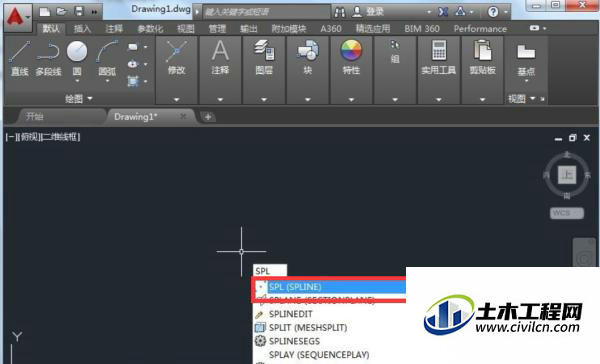The height and width of the screenshot is (364, 600).
Task: Click the ViewCube top face
Action: 567,176
